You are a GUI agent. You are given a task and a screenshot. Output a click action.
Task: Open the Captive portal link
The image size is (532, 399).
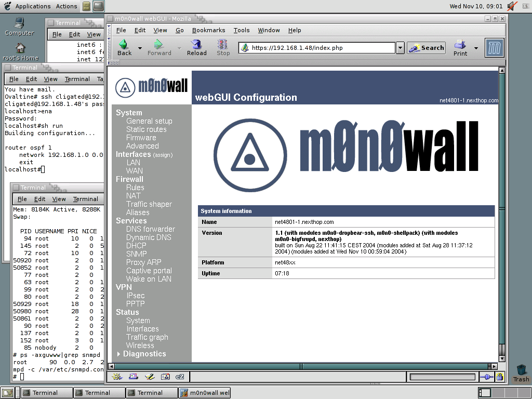pos(149,271)
